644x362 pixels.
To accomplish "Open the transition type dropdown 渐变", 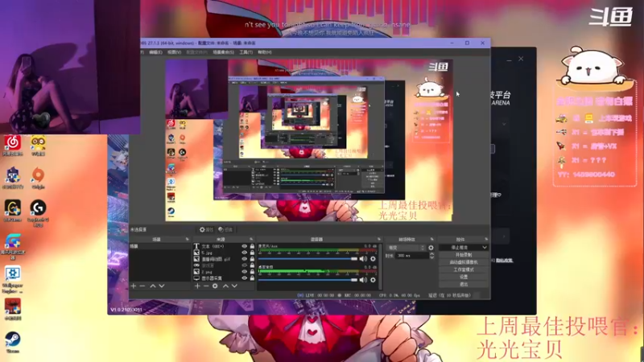I will coord(406,248).
